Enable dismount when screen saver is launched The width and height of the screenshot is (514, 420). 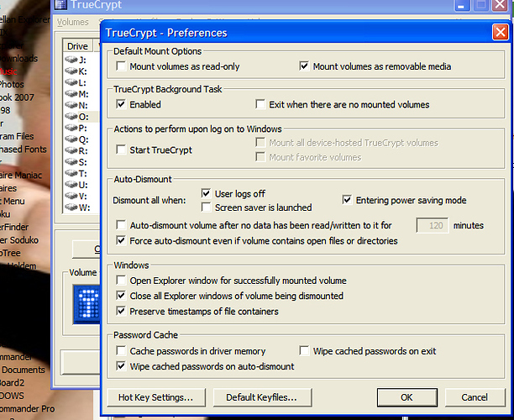point(207,207)
